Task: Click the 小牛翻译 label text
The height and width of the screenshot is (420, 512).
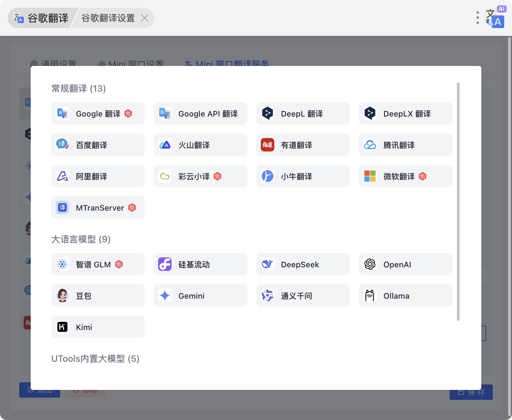Action: point(296,176)
